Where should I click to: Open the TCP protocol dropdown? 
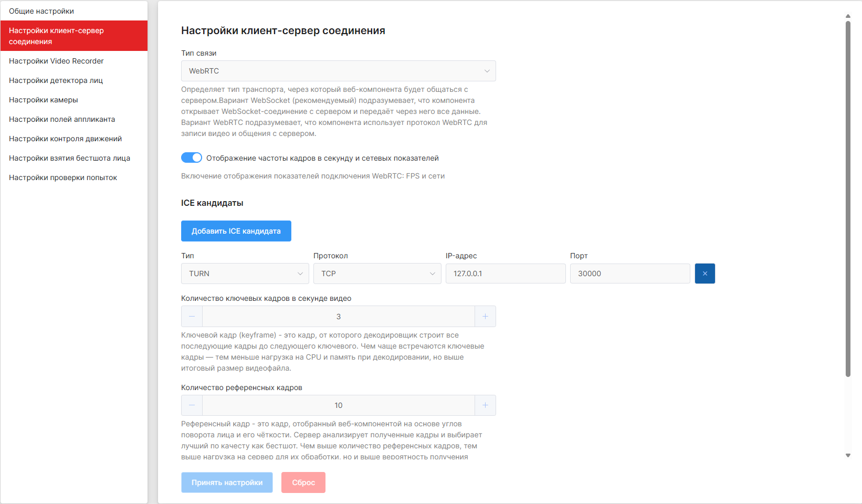[377, 274]
